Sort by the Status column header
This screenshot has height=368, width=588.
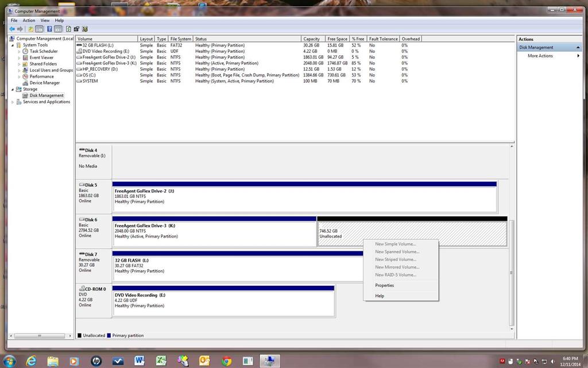pyautogui.click(x=247, y=39)
